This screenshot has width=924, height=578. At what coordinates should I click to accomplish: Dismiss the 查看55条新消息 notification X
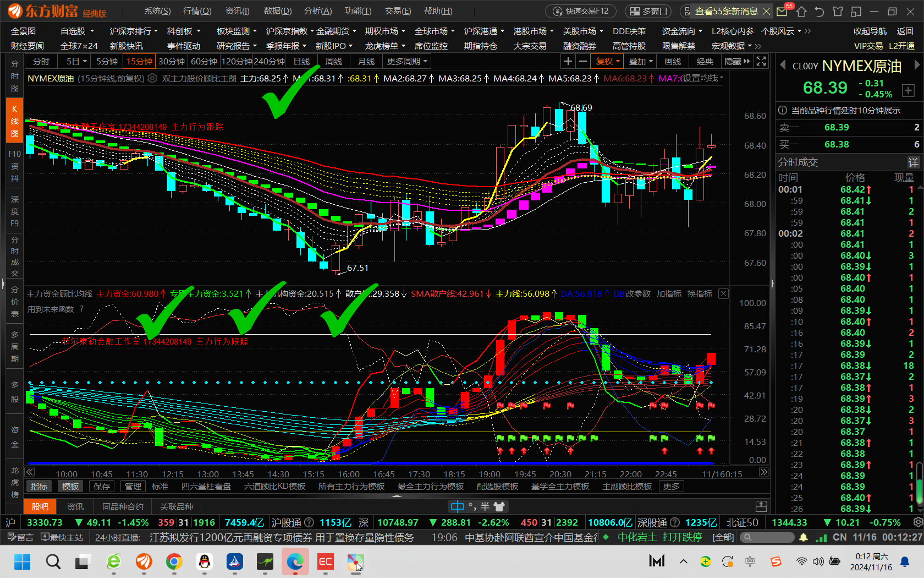click(766, 11)
